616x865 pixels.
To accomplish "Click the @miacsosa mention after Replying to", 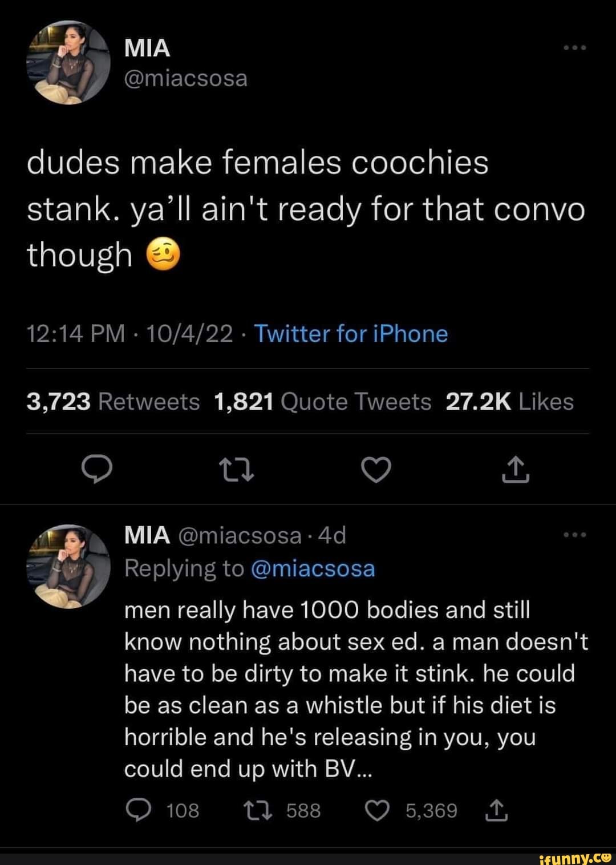I will [x=313, y=568].
